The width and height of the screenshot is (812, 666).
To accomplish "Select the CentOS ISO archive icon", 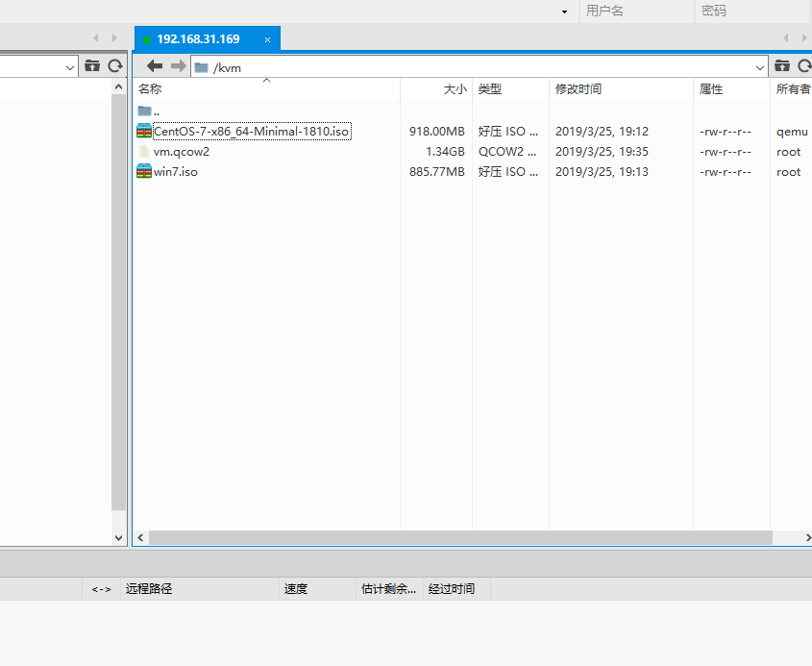I will 144,131.
